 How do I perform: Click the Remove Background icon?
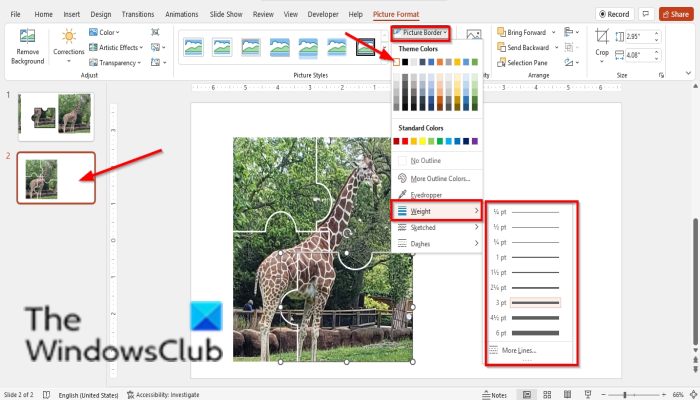(27, 36)
